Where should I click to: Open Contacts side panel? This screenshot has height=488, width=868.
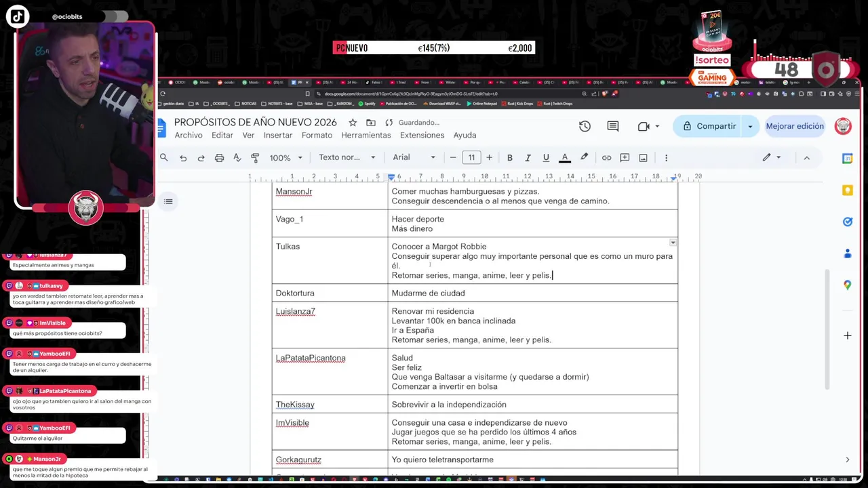pyautogui.click(x=847, y=253)
